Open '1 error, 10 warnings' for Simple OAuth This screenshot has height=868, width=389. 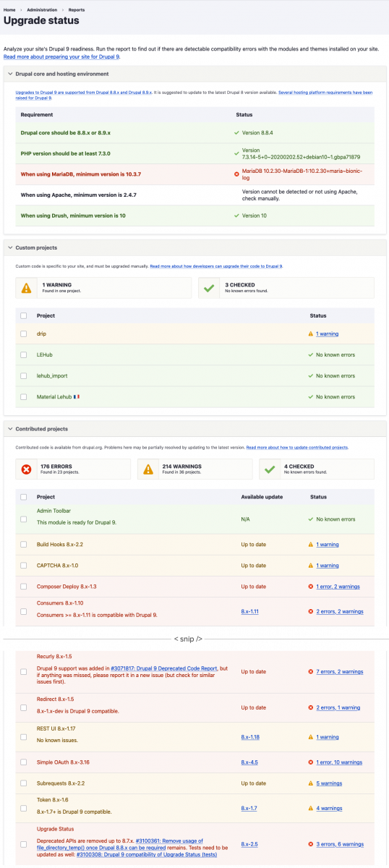click(339, 762)
